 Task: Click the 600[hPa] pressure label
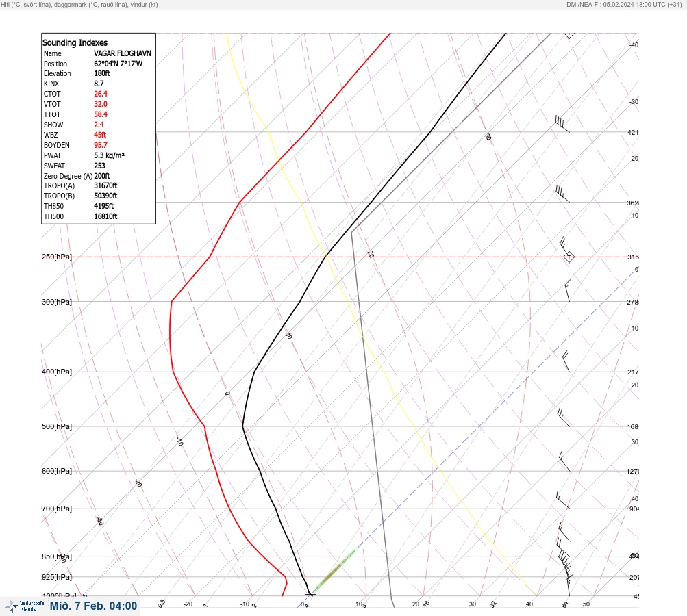coord(57,471)
